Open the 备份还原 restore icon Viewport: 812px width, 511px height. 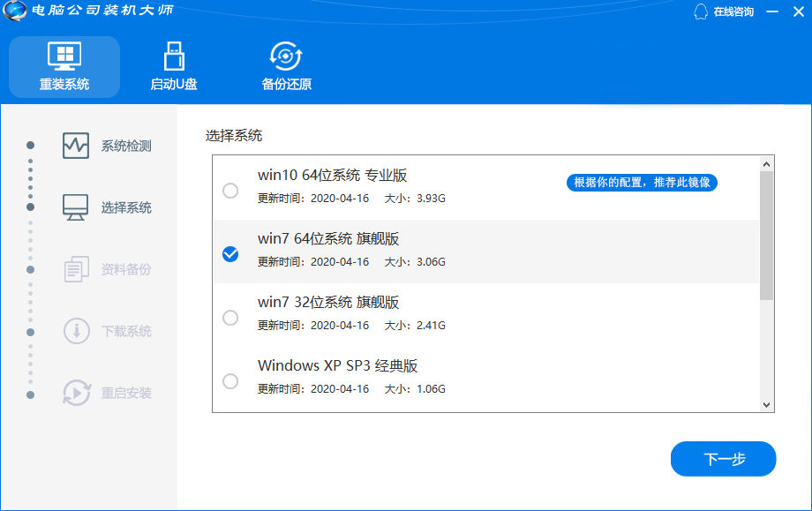click(x=286, y=56)
